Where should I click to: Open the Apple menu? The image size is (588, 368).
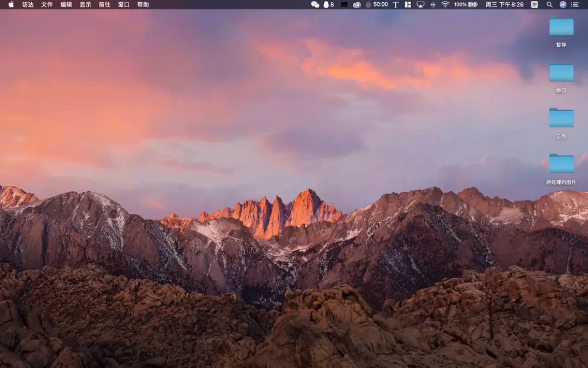pyautogui.click(x=11, y=4)
